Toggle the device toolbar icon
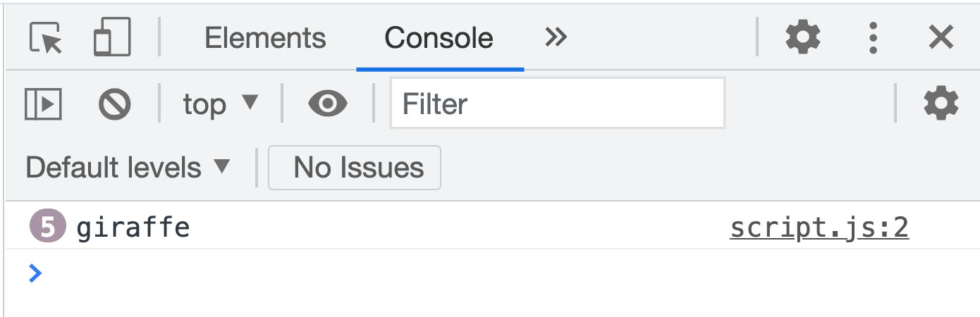The height and width of the screenshot is (317, 980). 112,37
